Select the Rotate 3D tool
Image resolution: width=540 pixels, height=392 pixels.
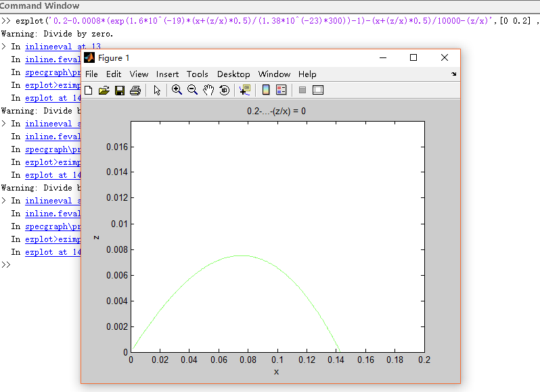[x=225, y=90]
